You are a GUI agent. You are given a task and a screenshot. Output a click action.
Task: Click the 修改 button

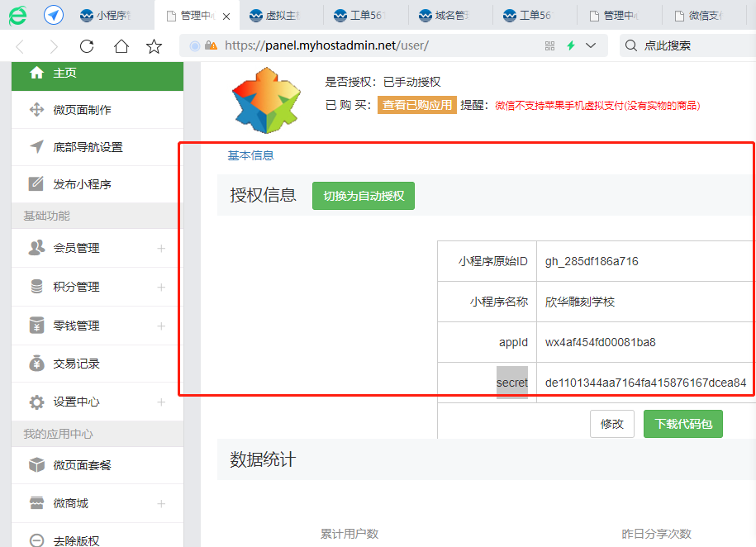(611, 424)
